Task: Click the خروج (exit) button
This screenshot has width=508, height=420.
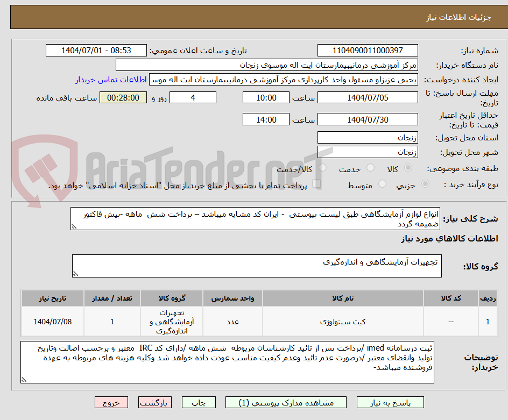Action: click(111, 402)
